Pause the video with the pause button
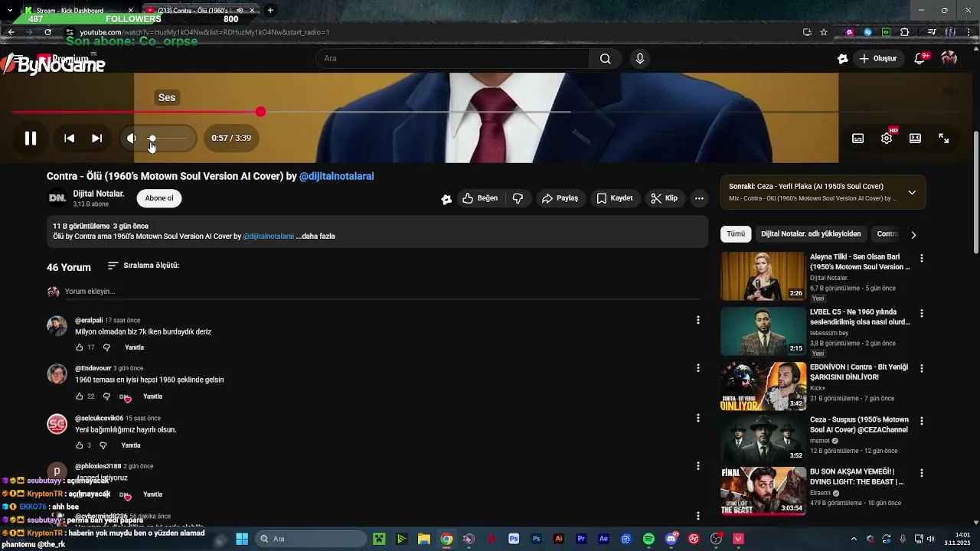This screenshot has height=551, width=980. 31,139
